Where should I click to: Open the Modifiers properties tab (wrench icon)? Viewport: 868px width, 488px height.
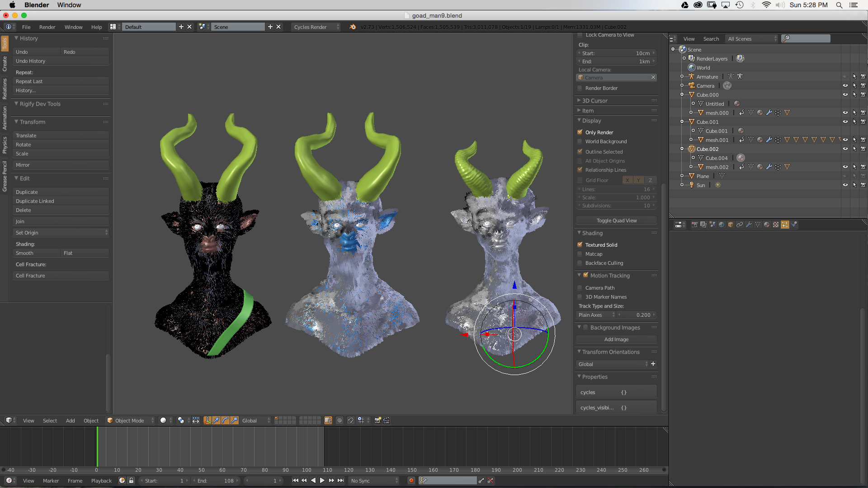[x=749, y=225]
